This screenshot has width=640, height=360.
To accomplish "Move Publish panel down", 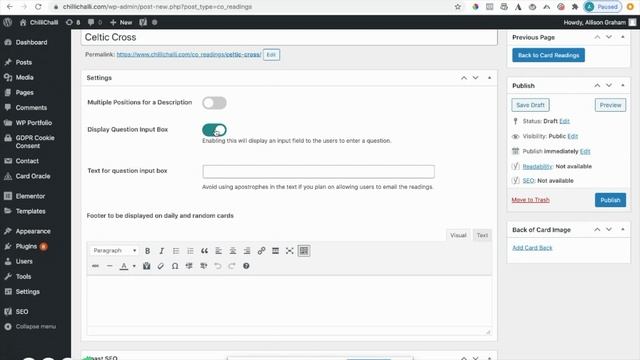I will (x=609, y=85).
